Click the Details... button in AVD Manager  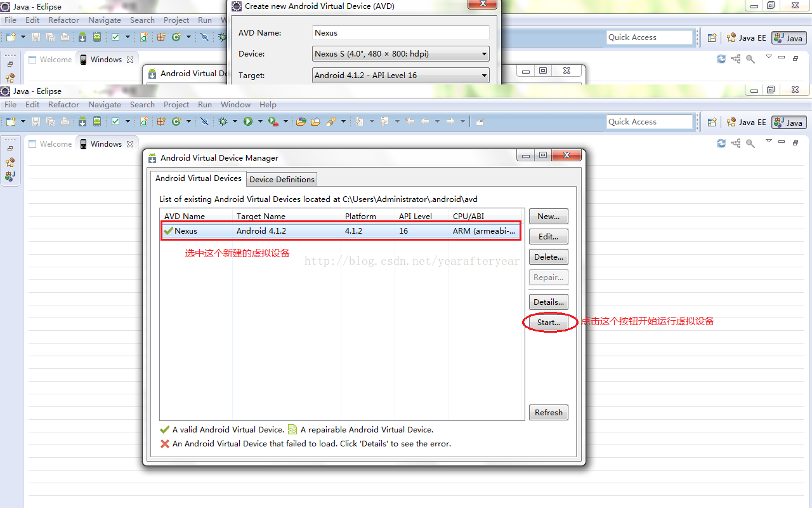[549, 302]
